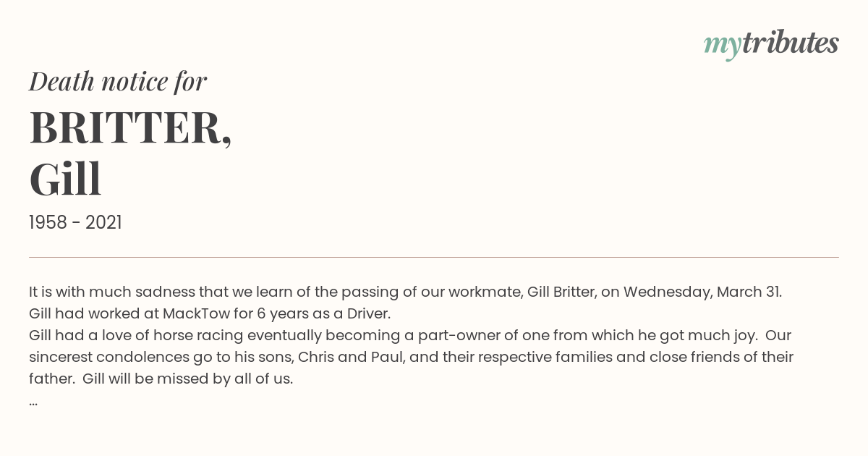Image resolution: width=868 pixels, height=456 pixels.
Task: Click the first name Gill heading
Action: tap(65, 180)
